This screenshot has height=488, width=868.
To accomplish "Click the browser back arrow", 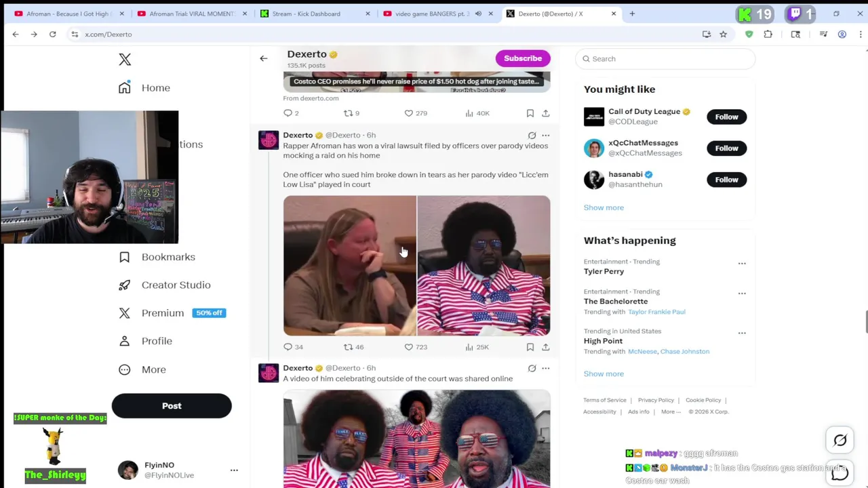I will [x=16, y=34].
